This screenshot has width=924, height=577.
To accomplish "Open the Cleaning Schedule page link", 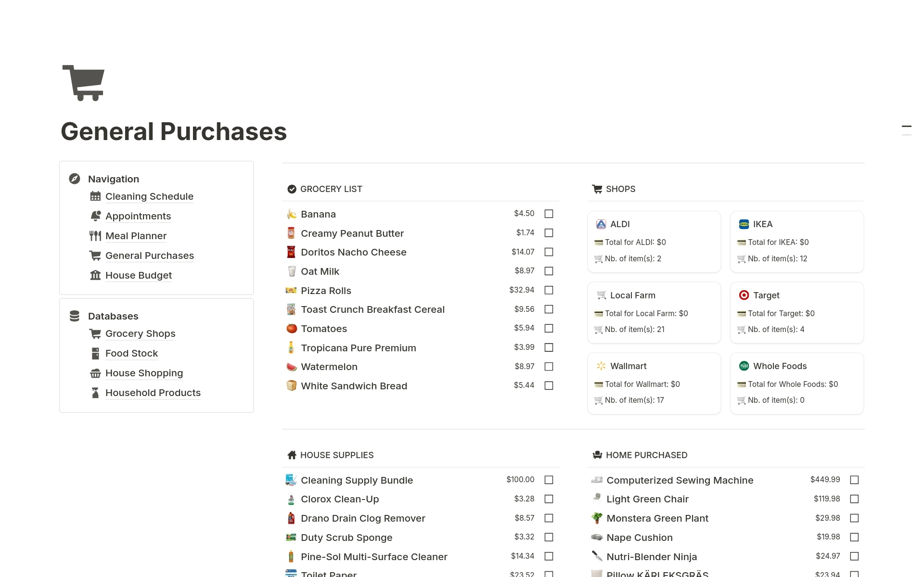I will pyautogui.click(x=149, y=196).
